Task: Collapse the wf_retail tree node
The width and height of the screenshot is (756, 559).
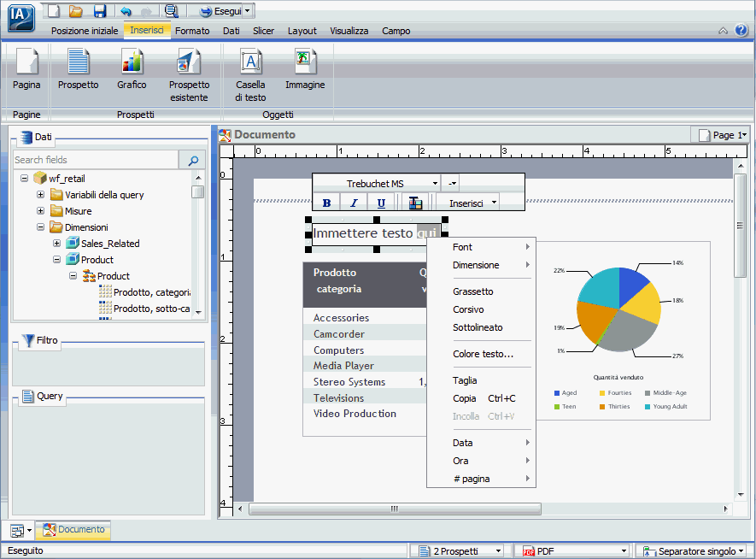Action: tap(24, 179)
